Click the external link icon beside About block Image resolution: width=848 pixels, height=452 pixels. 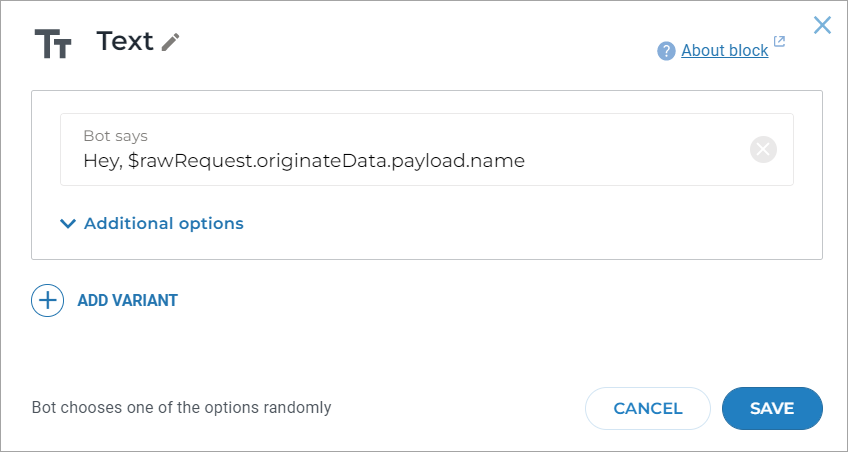tap(780, 43)
